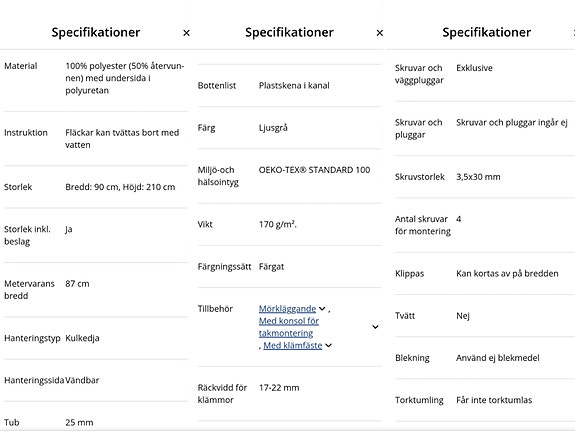The width and height of the screenshot is (575, 431).
Task: Close the first Specifikationer panel
Action: 186,33
